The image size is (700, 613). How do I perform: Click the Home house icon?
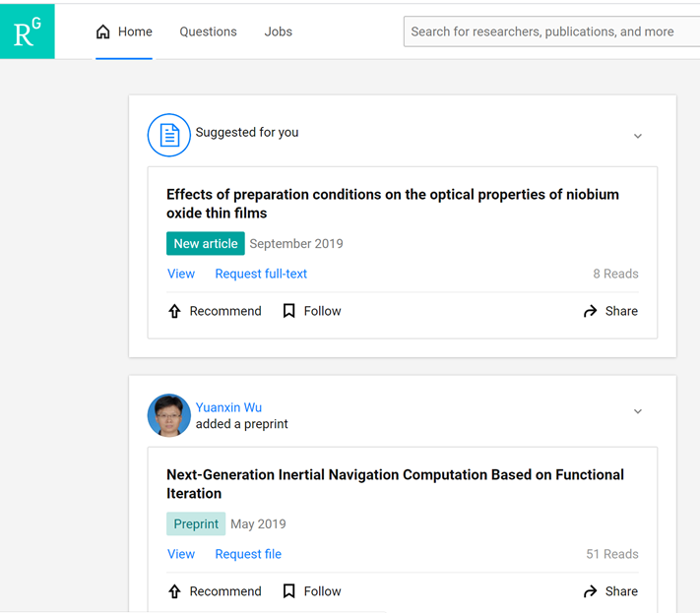coord(103,31)
